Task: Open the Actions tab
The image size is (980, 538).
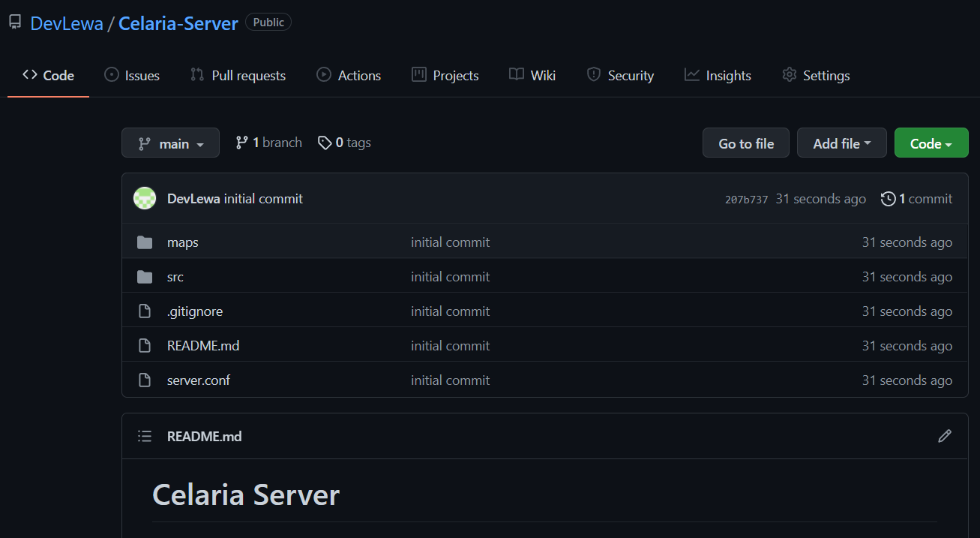Action: pos(349,75)
